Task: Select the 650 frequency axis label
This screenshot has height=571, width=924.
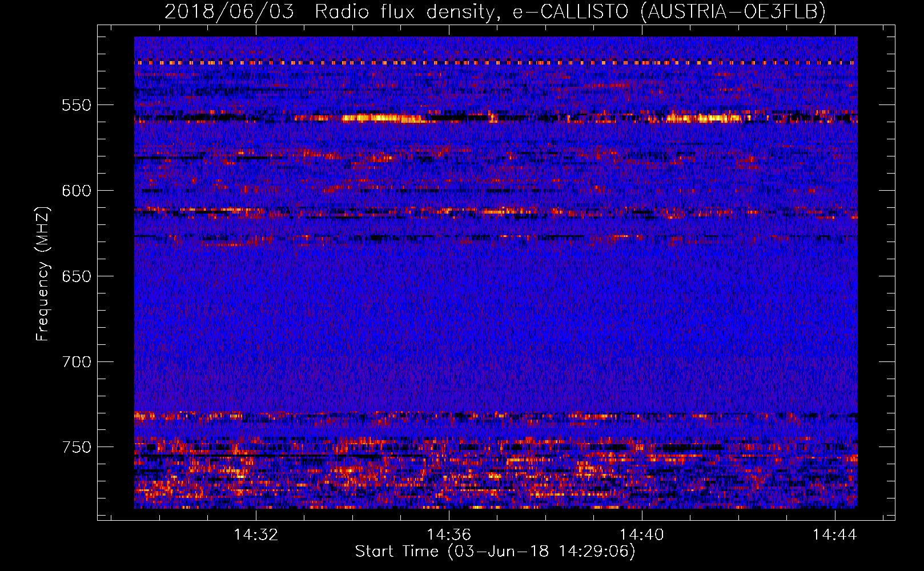Action: point(77,276)
